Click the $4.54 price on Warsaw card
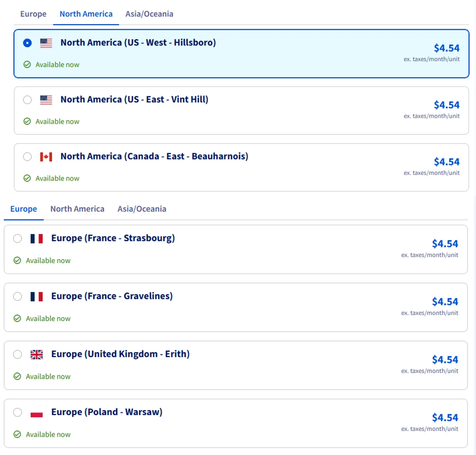476x455 pixels. pos(445,418)
